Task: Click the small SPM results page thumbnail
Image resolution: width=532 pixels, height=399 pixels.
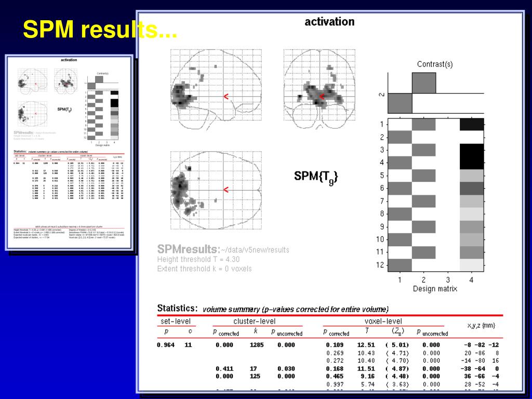Action: pyautogui.click(x=69, y=152)
